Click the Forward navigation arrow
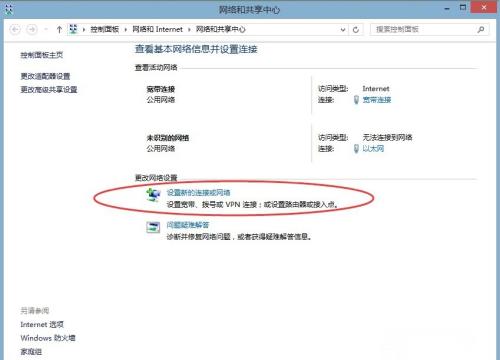500x360 pixels. (x=32, y=30)
